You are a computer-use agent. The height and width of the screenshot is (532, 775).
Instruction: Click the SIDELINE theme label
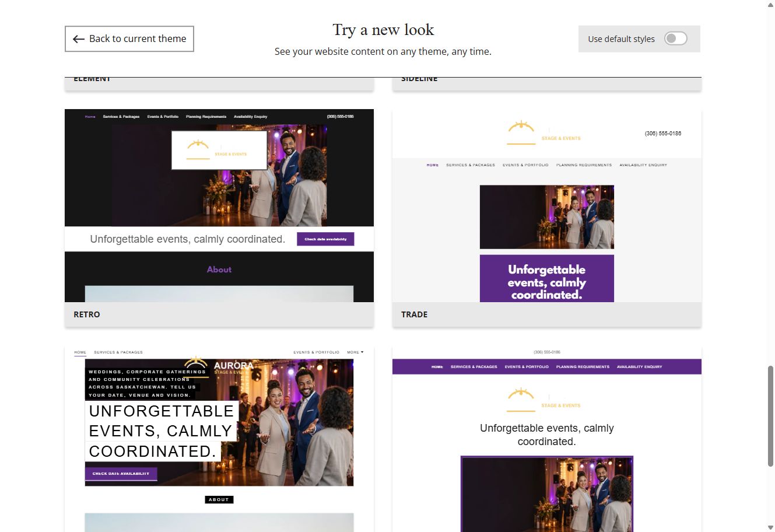(x=419, y=79)
